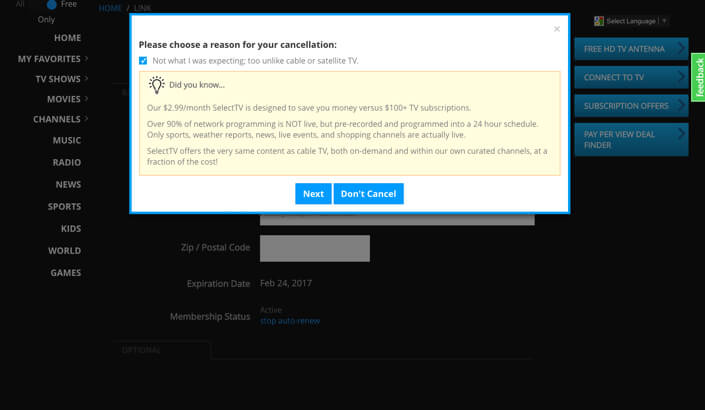
Task: Click the Next button in the dialog
Action: [313, 194]
